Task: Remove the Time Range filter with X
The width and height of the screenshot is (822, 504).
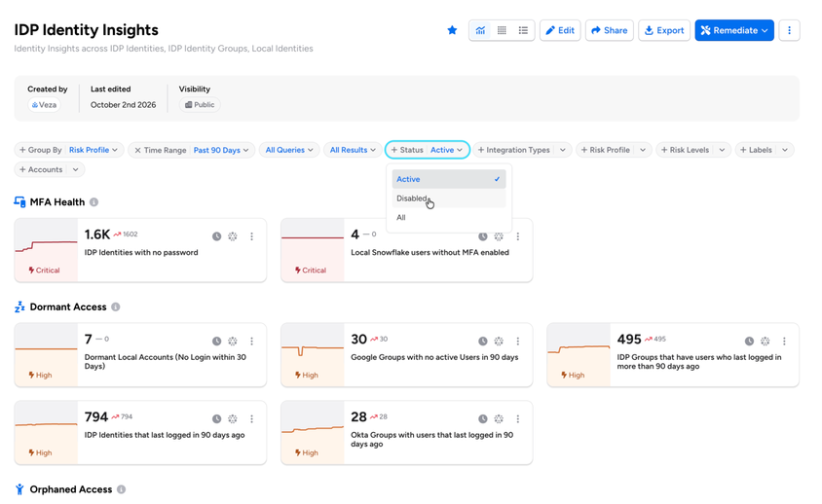Action: point(137,150)
